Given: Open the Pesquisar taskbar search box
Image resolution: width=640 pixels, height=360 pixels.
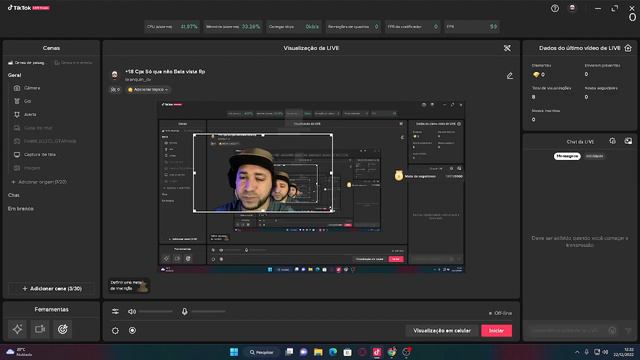Looking at the screenshot, I should point(262,352).
